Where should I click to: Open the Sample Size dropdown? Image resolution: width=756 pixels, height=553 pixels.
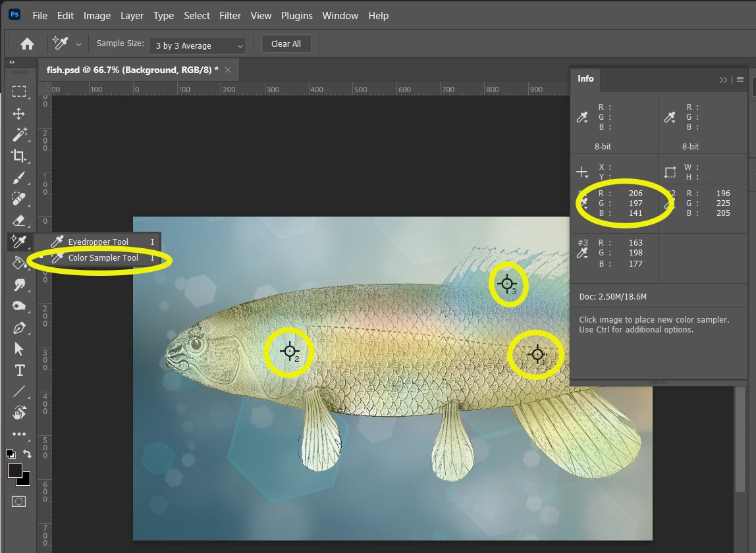198,45
